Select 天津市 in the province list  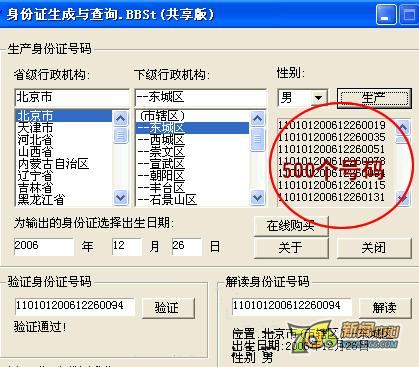[64, 128]
